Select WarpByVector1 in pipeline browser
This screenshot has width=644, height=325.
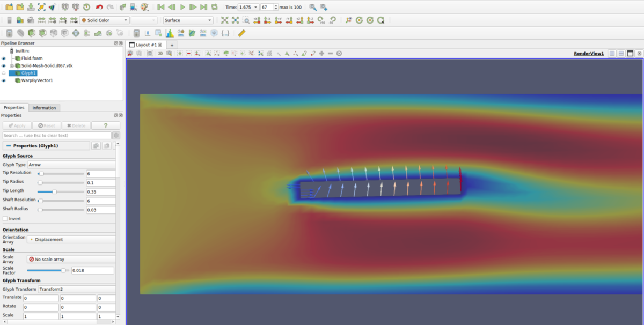[x=36, y=80]
